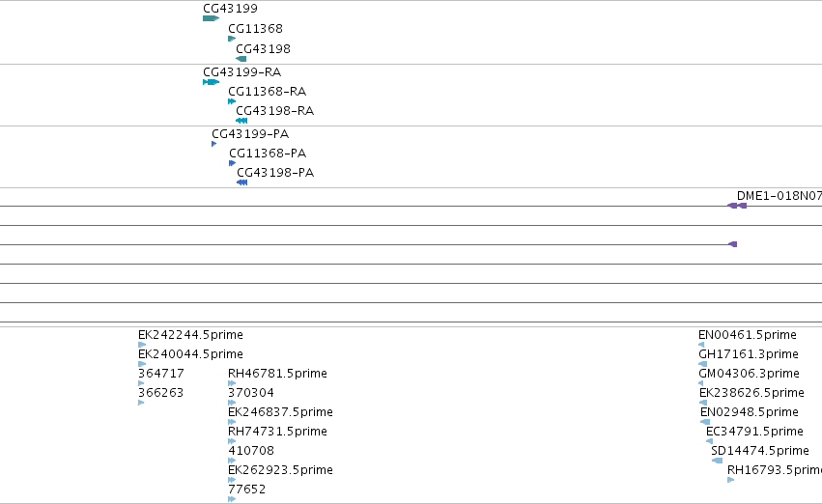822x504 pixels.
Task: Select the CG43199 gene arrow glyph
Action: pyautogui.click(x=211, y=18)
